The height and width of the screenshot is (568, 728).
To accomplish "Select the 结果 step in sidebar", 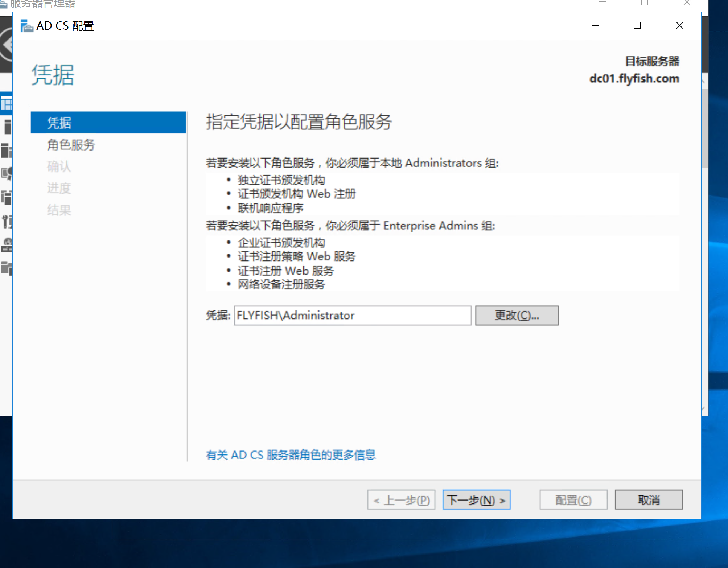I will [59, 210].
